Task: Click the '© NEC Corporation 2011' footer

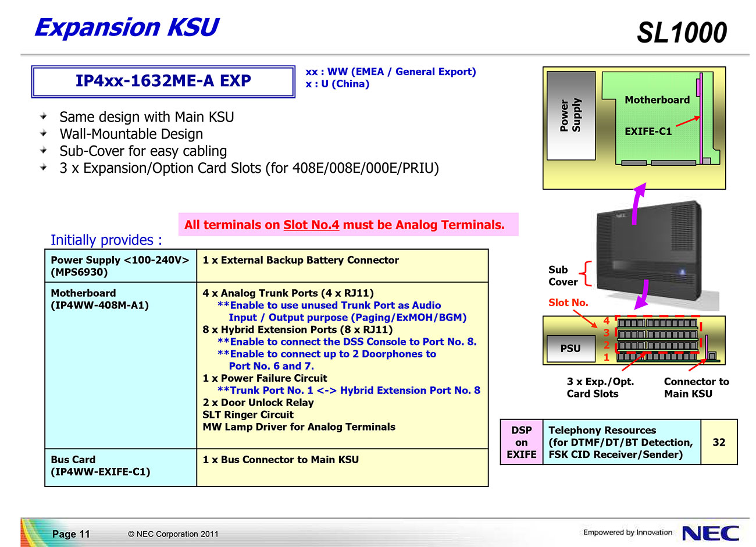Action: coord(173,534)
